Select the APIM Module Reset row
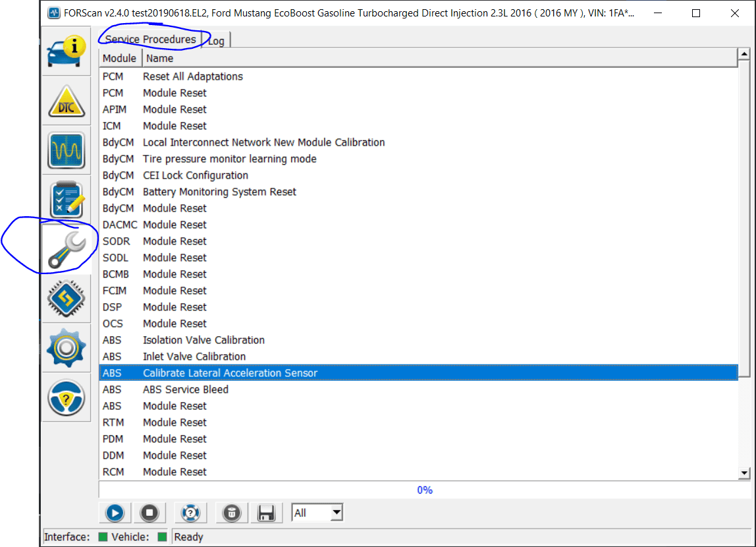The width and height of the screenshot is (756, 547). [x=419, y=109]
